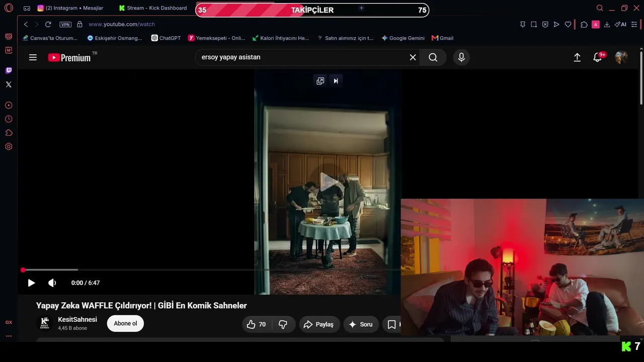Click the site security lock icon
The width and height of the screenshot is (644, 362).
coord(79,24)
